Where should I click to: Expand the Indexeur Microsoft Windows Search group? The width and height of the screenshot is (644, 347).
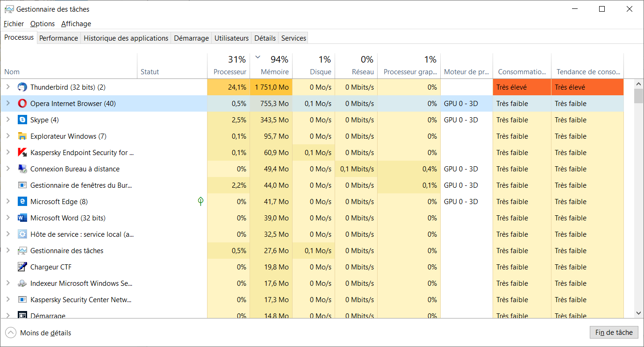7,283
